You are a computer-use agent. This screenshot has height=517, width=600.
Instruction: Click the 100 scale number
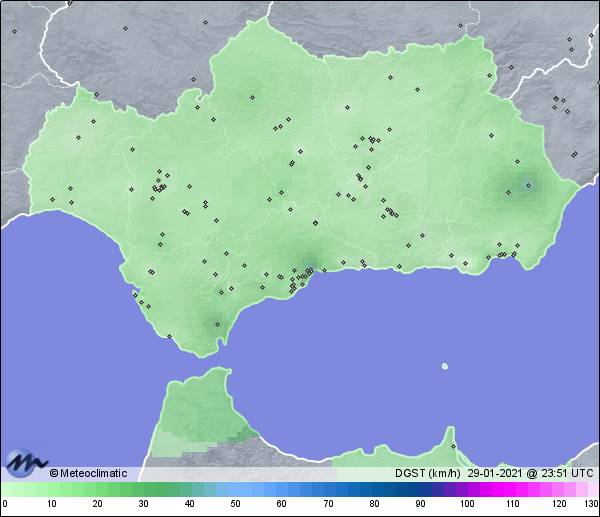click(467, 503)
